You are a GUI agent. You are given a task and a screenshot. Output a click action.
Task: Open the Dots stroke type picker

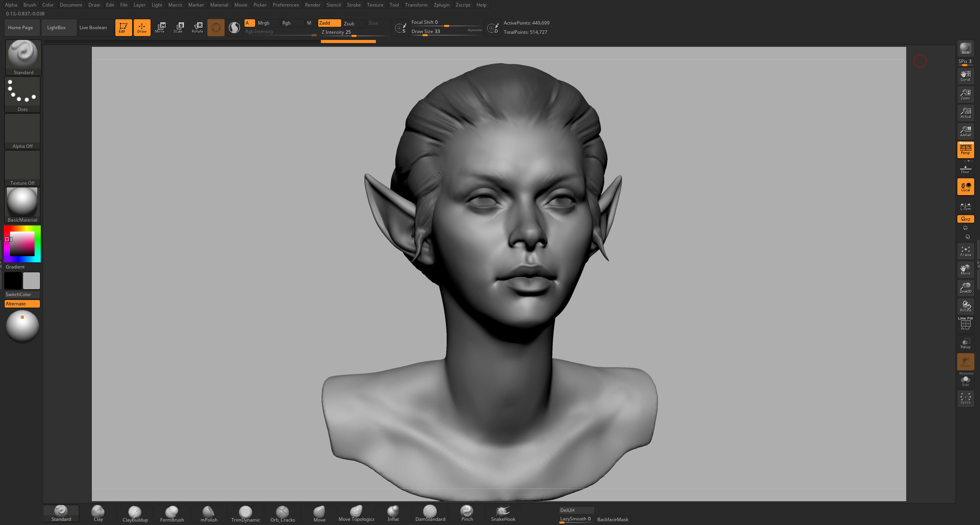point(22,94)
